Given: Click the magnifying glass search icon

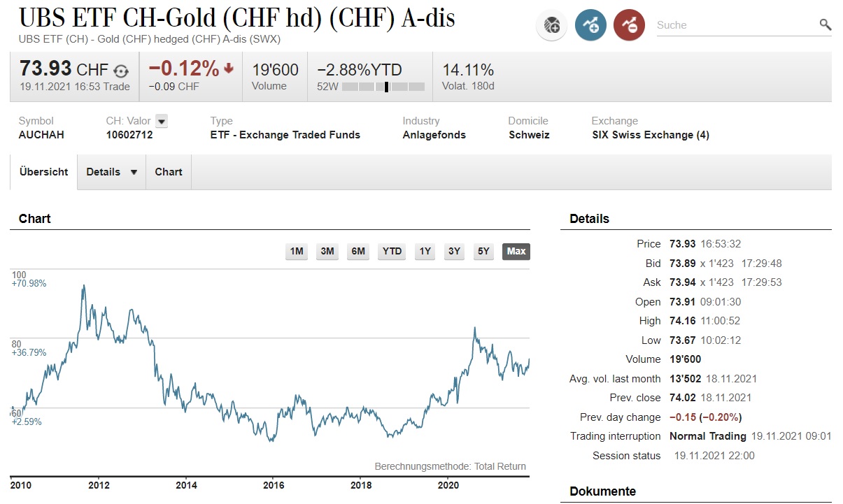Looking at the screenshot, I should click(826, 25).
